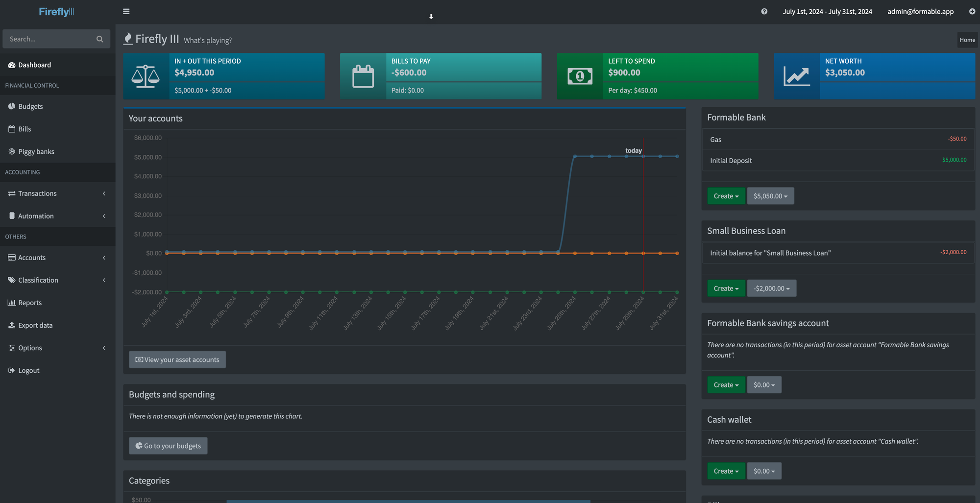Expand the Transactions submenu

pos(37,193)
